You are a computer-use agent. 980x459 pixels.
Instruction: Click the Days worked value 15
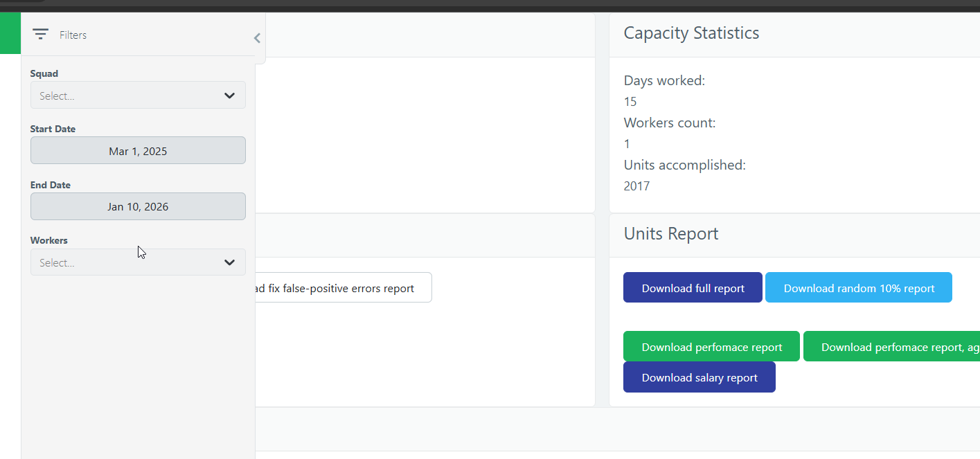click(x=630, y=102)
